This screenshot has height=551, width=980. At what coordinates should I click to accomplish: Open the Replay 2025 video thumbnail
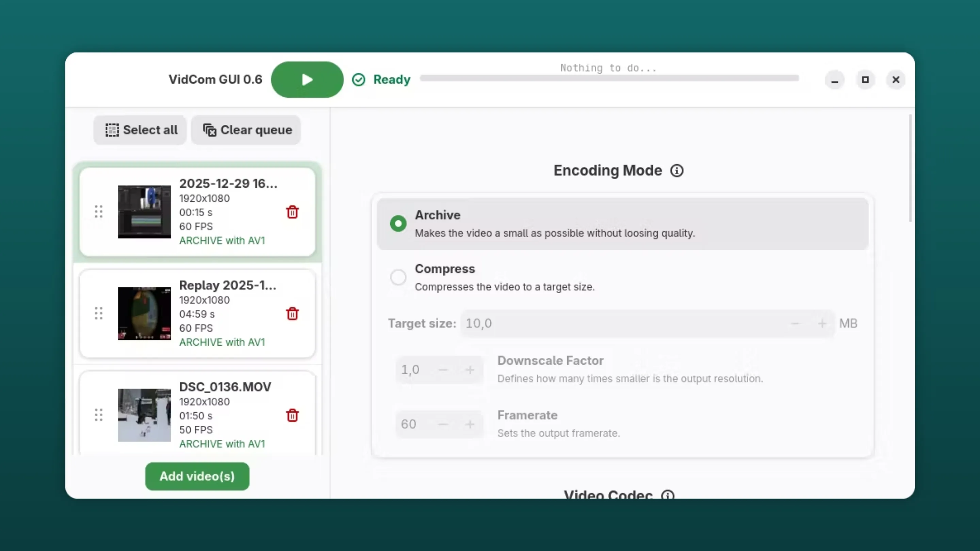[144, 313]
